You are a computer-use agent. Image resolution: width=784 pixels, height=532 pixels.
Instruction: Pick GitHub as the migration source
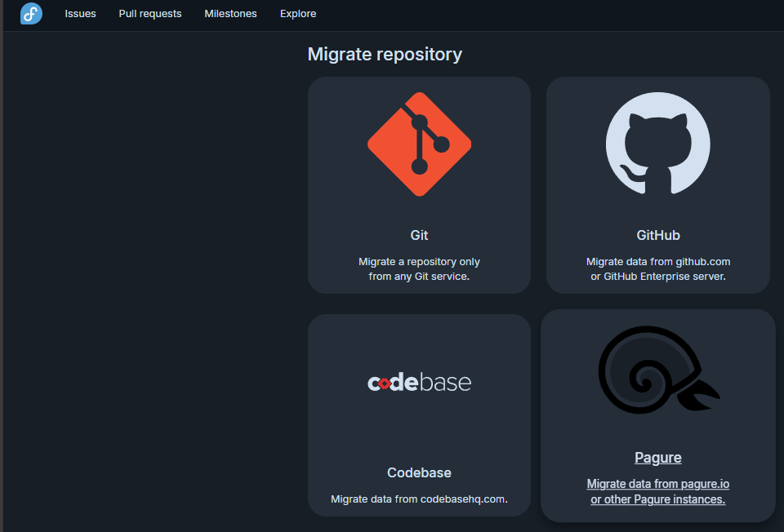(x=657, y=185)
